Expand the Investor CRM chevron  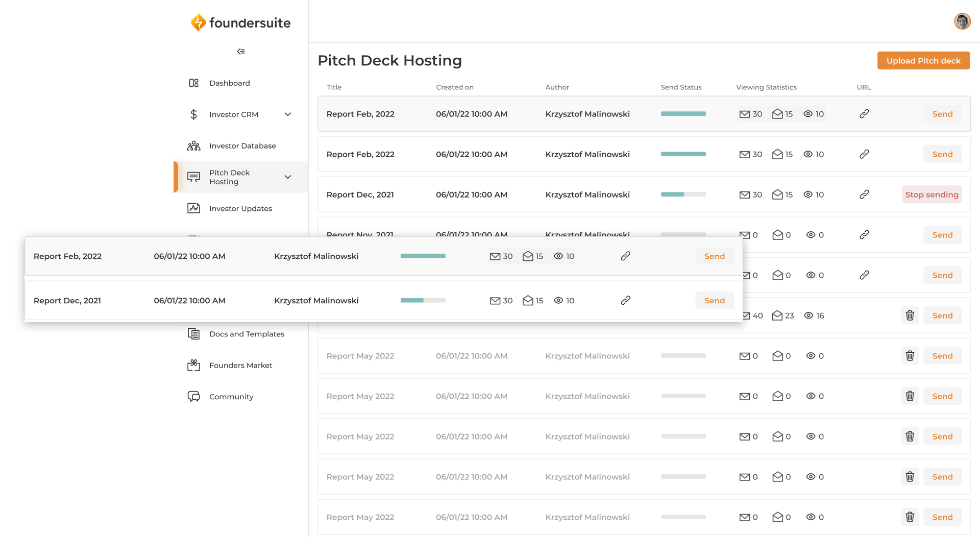tap(288, 114)
